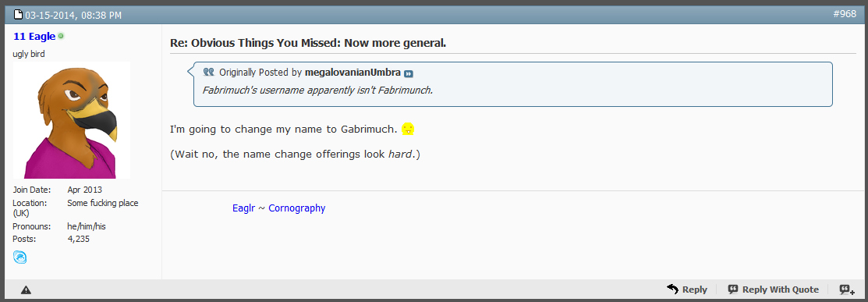Click the post title Re: Obvious Things
This screenshot has height=302, width=868.
308,43
